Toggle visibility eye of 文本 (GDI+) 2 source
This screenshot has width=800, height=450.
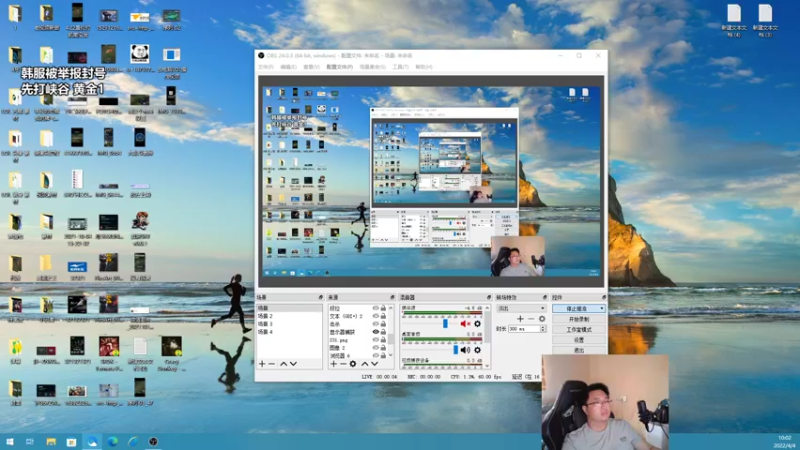[376, 316]
